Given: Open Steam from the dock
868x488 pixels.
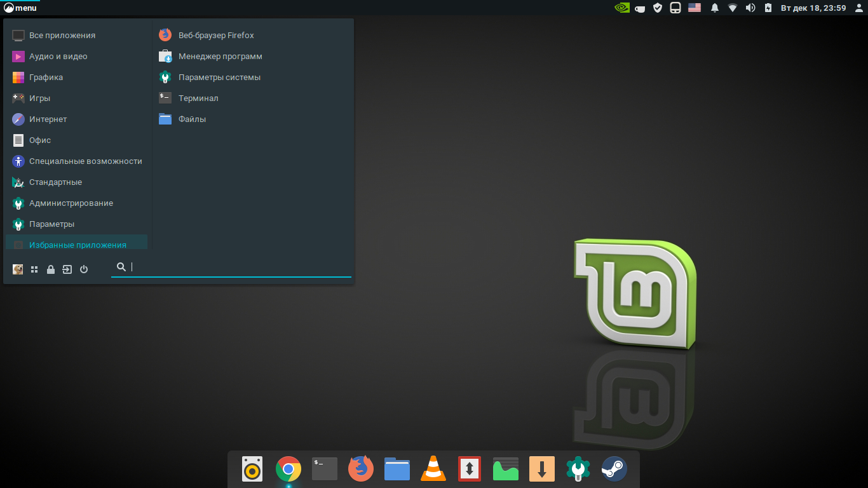Looking at the screenshot, I should 614,470.
